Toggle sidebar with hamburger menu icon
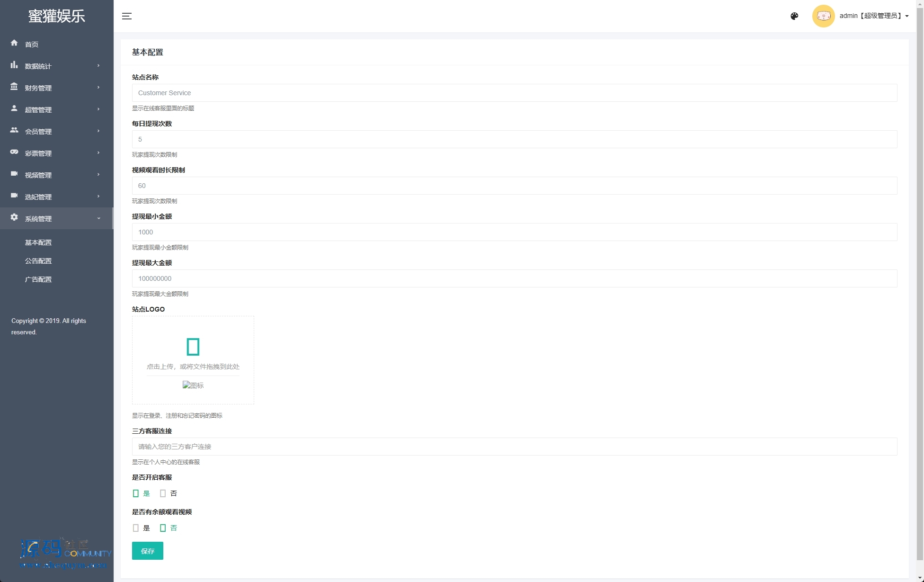The width and height of the screenshot is (924, 582). (127, 16)
